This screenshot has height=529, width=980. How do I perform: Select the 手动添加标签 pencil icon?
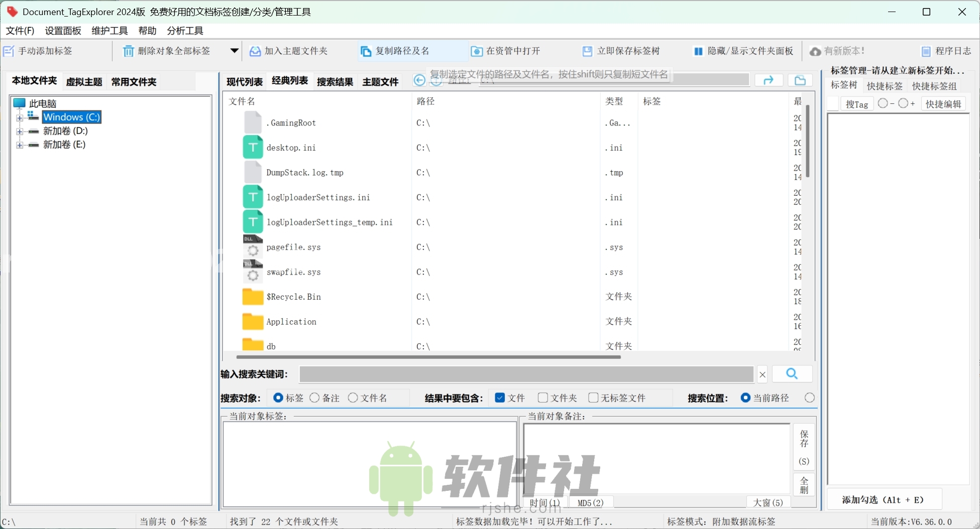(x=9, y=51)
